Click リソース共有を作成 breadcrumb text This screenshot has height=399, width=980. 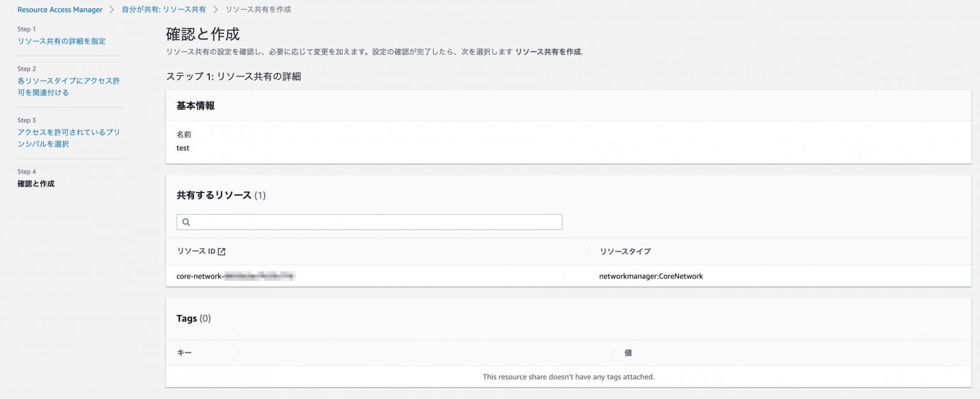258,10
